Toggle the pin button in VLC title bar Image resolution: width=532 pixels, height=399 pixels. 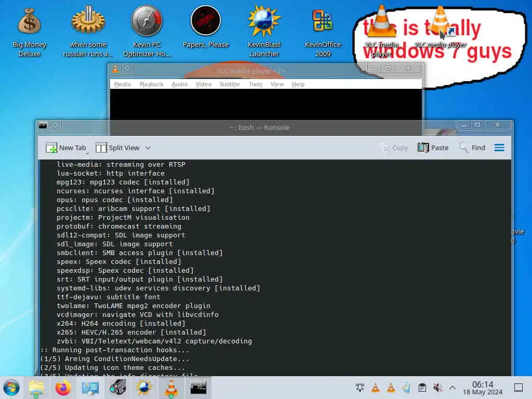coord(128,69)
